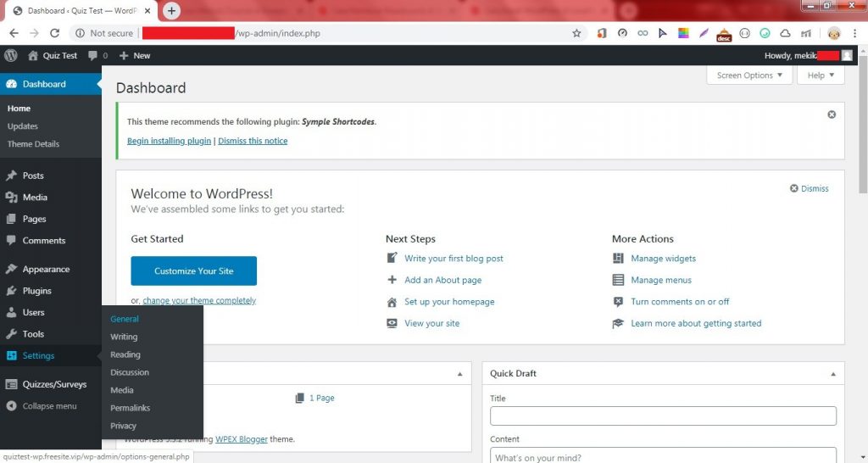868x463 pixels.
Task: Open a new browser tab
Action: click(171, 10)
